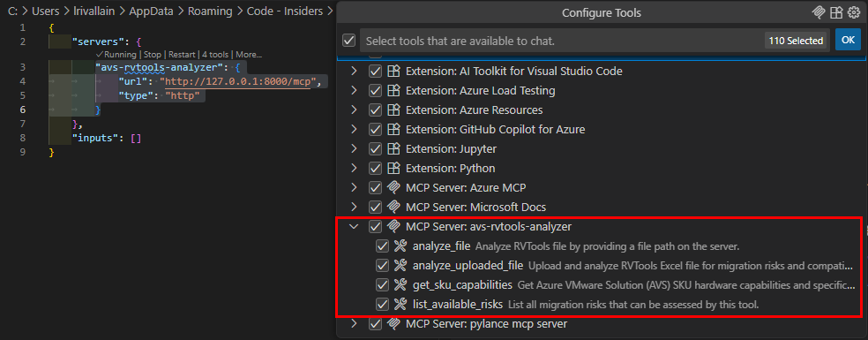Expand the MCP Server: Microsoft Docs row
The width and height of the screenshot is (868, 340).
355,207
